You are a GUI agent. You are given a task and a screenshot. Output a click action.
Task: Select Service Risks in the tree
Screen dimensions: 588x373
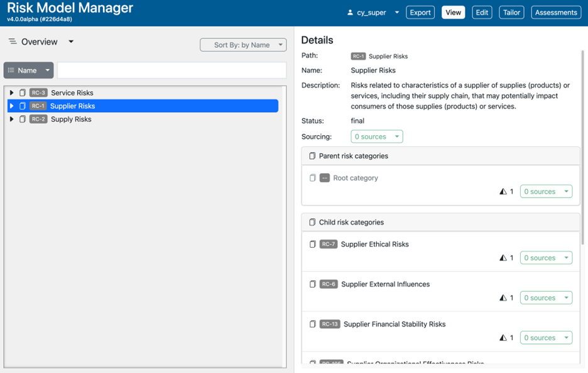(x=72, y=93)
